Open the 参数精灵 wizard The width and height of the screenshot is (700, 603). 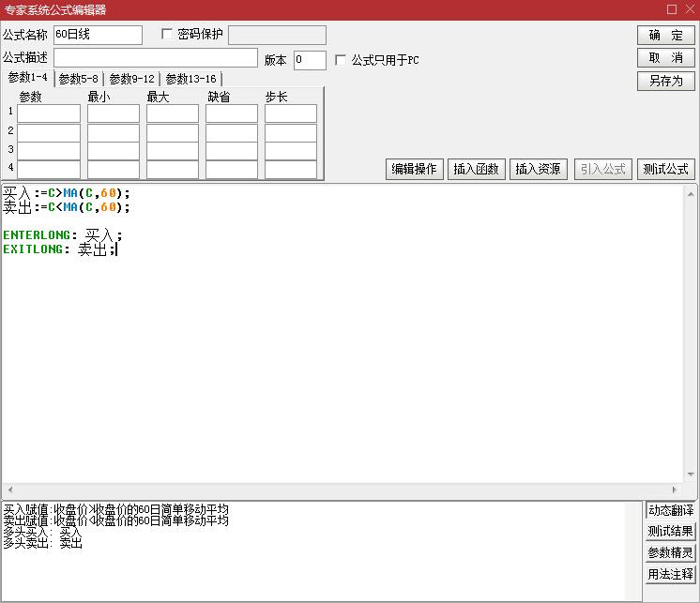point(671,553)
